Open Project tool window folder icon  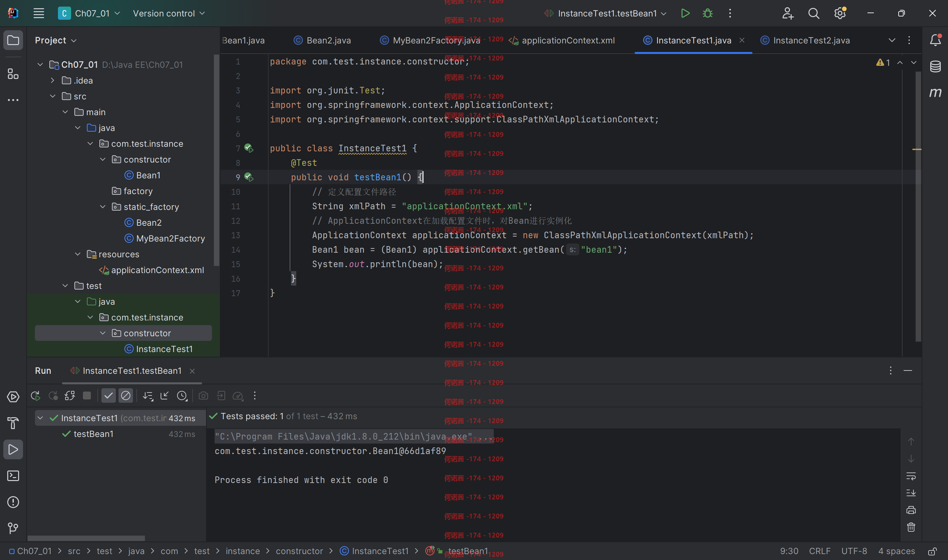pyautogui.click(x=13, y=40)
